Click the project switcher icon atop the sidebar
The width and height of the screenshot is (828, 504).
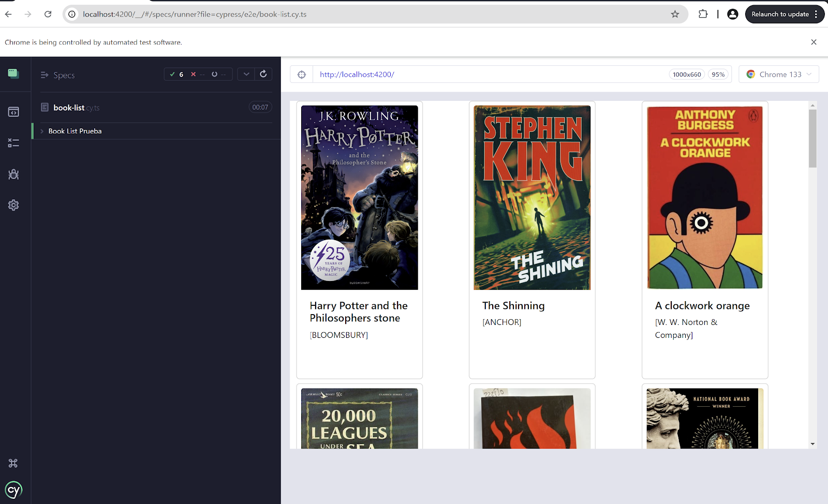tap(13, 73)
